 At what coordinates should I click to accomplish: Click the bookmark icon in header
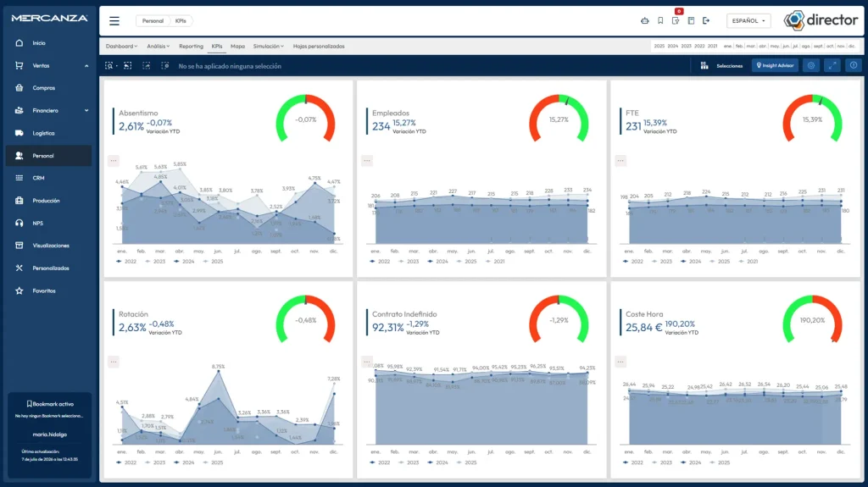click(x=660, y=21)
